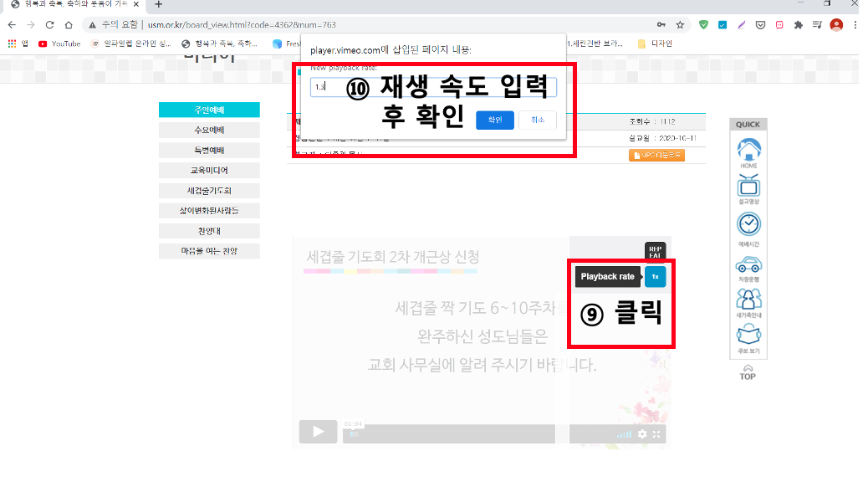Click the pink square extension icon
This screenshot has width=868, height=487.
point(779,25)
